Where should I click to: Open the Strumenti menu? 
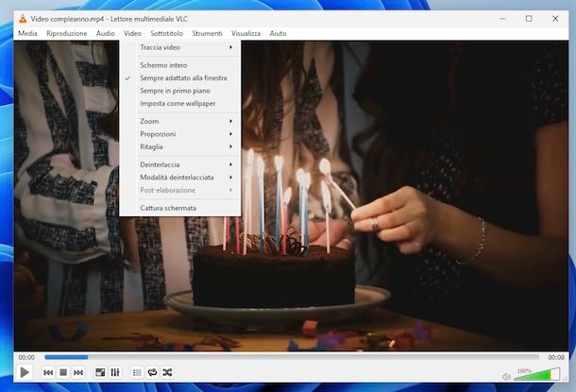207,33
